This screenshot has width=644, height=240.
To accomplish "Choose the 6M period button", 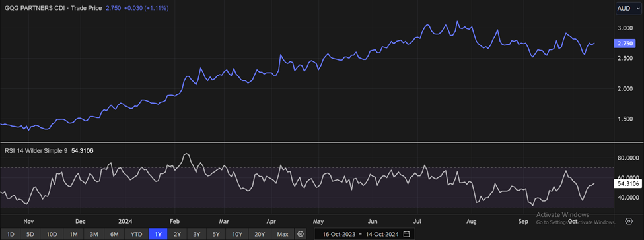I will pos(115,234).
